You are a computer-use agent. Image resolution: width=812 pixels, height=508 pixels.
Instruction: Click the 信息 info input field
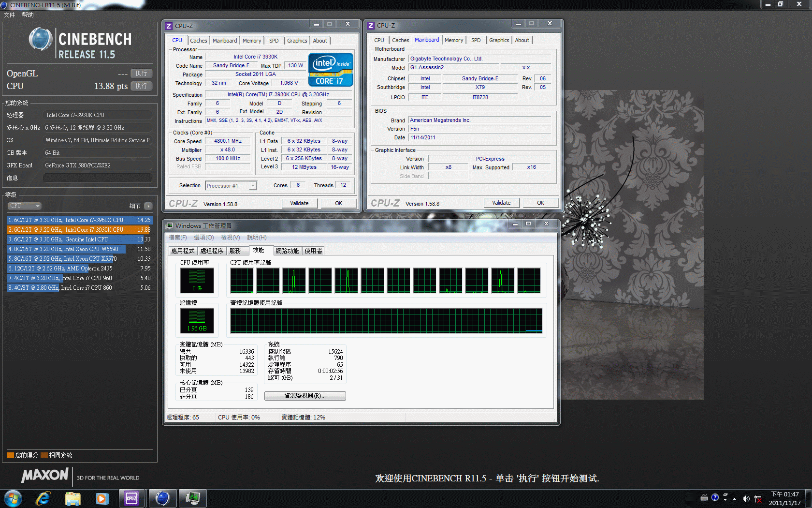98,178
